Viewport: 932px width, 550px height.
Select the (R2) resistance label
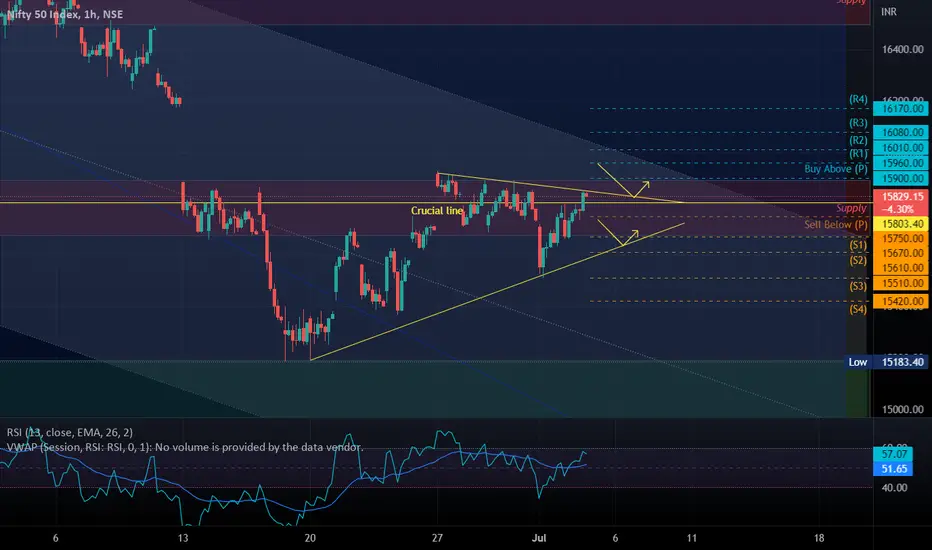[858, 140]
